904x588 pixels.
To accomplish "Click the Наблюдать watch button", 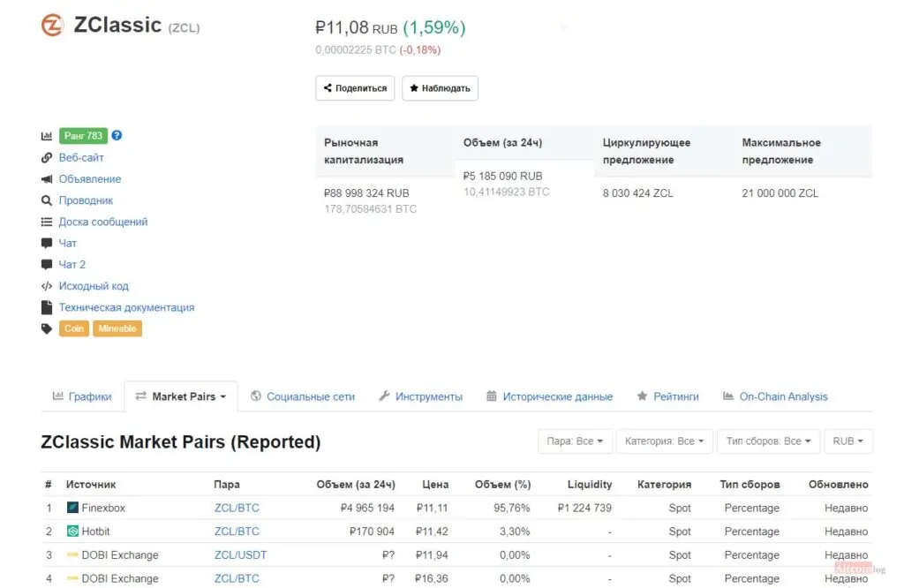I will tap(440, 88).
